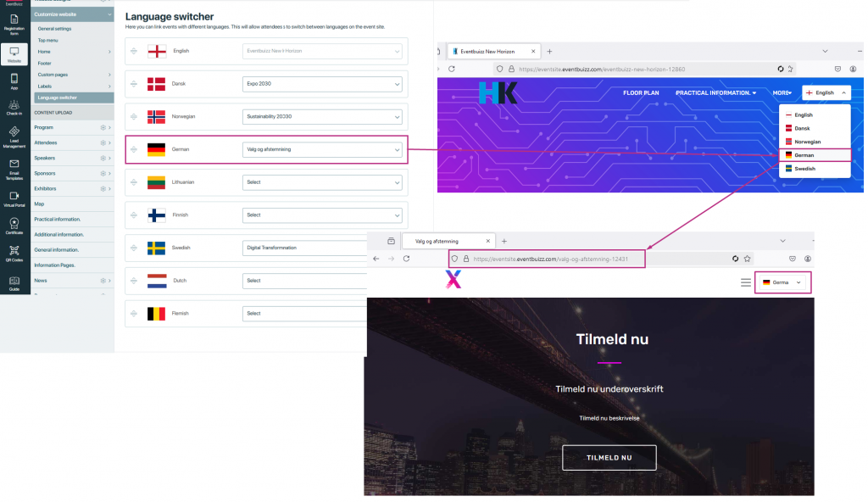
Task: Open FLOOR PLAN in the site navigation
Action: [641, 93]
